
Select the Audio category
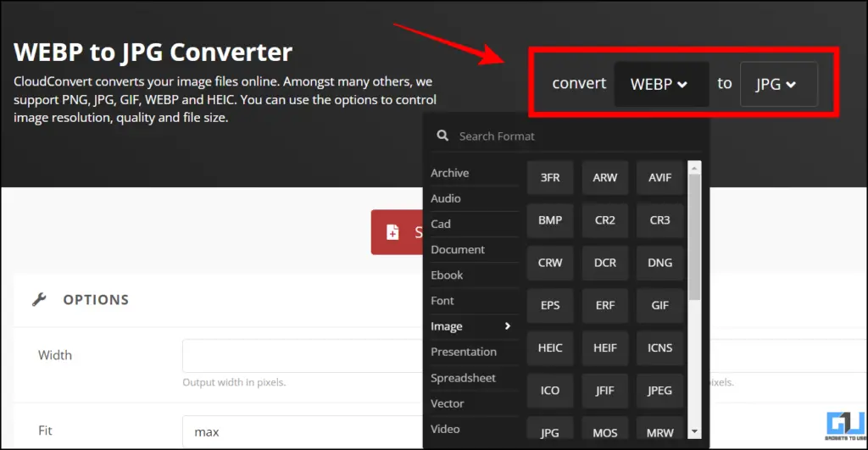point(474,198)
